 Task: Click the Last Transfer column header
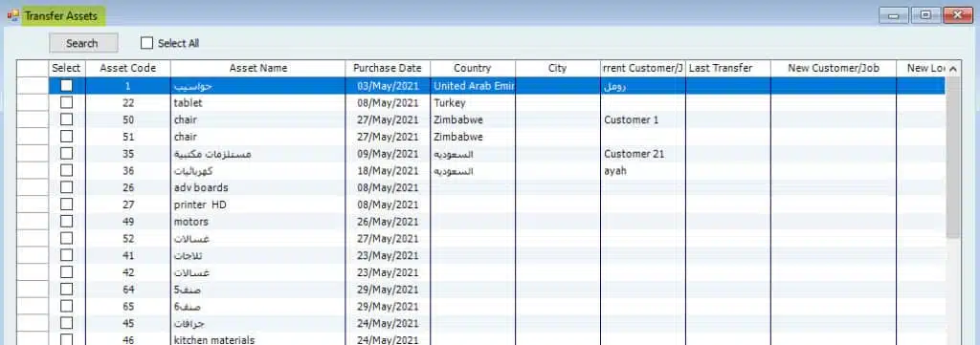point(728,68)
